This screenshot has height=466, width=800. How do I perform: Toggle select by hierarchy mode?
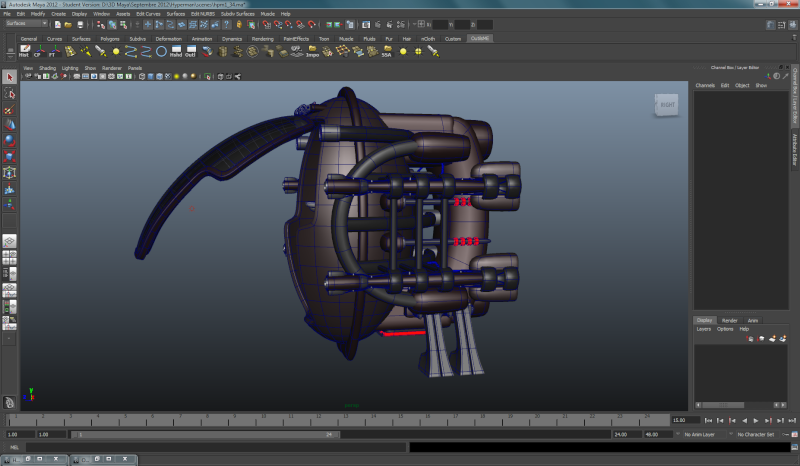click(101, 24)
